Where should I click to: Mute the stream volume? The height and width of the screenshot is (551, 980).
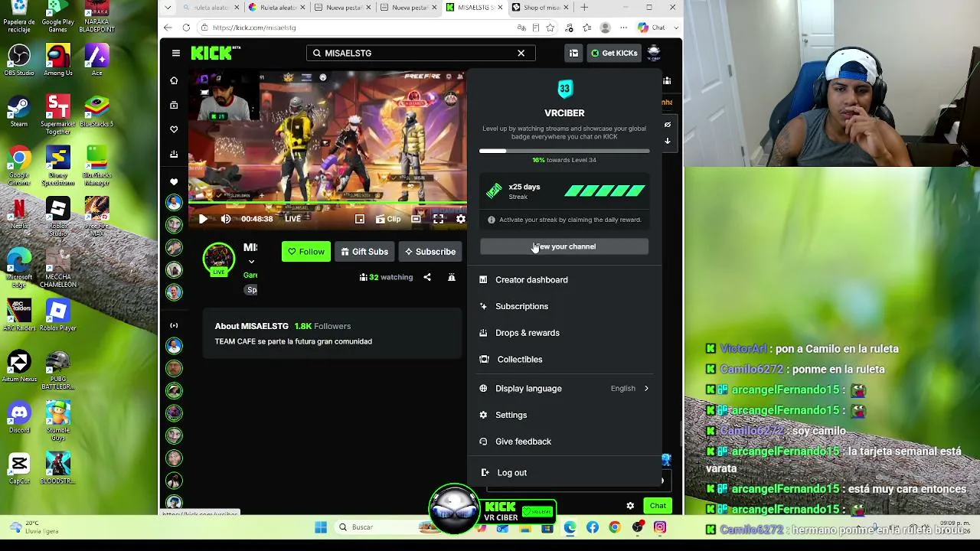point(226,219)
